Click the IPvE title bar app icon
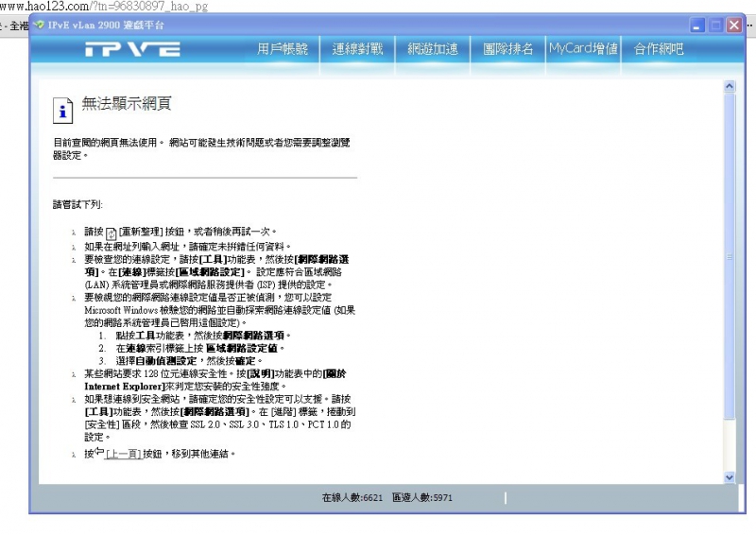This screenshot has width=756, height=535. 39,25
